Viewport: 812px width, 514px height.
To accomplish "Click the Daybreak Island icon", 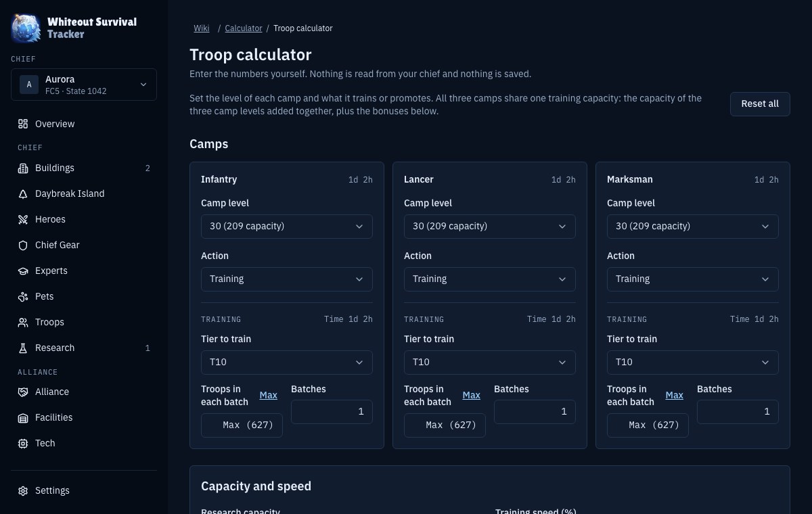I will click(23, 193).
